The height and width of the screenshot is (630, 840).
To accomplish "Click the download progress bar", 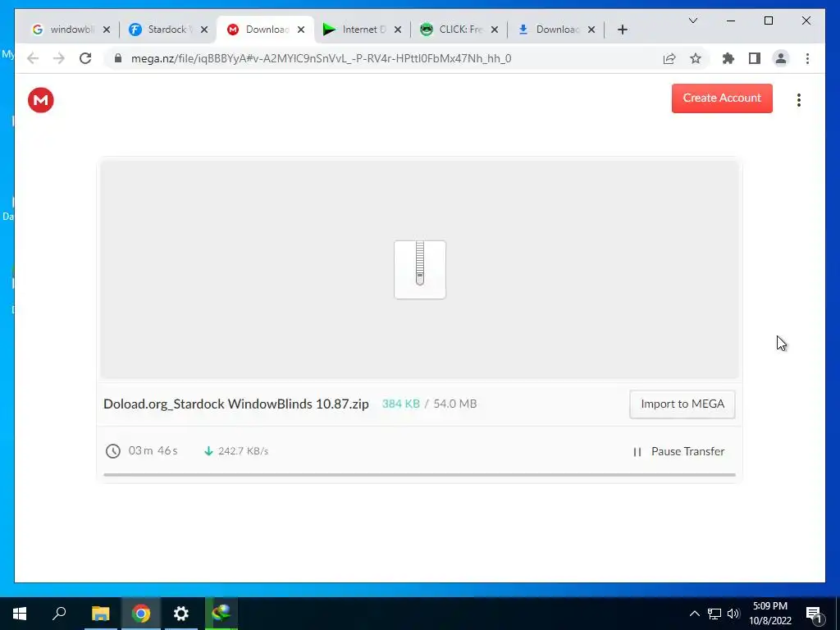I will click(419, 475).
